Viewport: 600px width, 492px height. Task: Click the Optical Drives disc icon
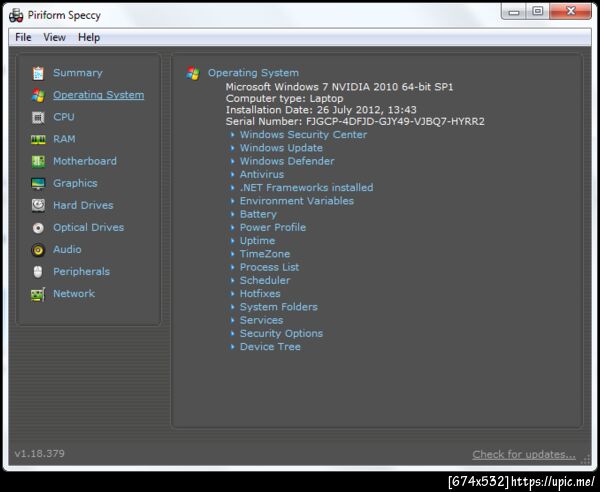click(x=38, y=228)
